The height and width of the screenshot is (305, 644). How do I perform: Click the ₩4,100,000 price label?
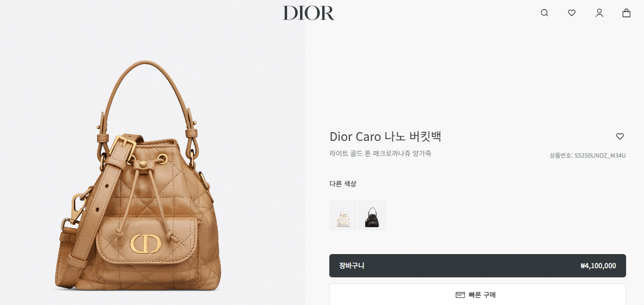click(x=598, y=265)
